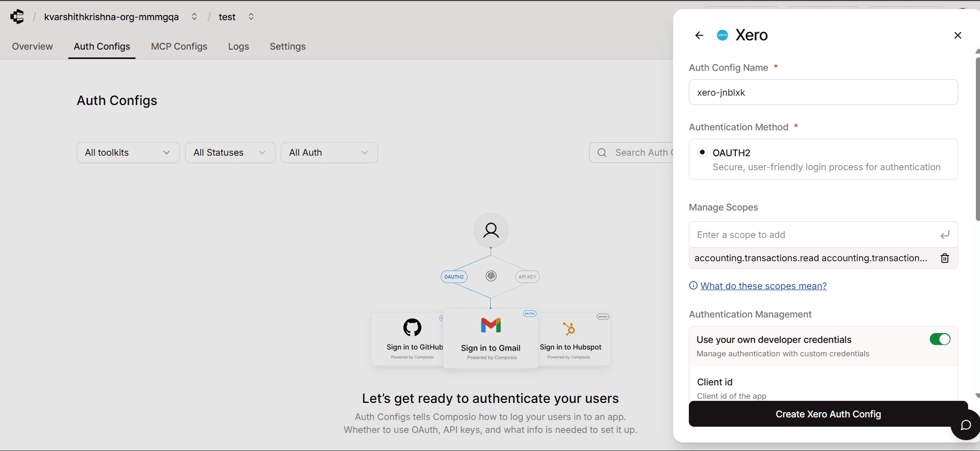Click the enter arrow in scope field
Screen dimensions: 980x451
click(945, 235)
